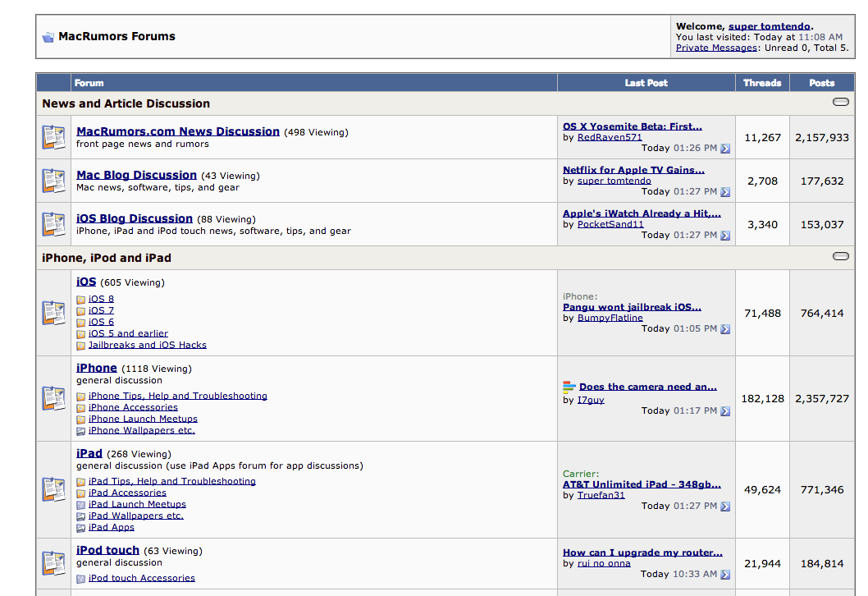This screenshot has height=596, width=868.
Task: Go to last post arrow for AT&T Unlimited iPad
Action: click(x=725, y=507)
